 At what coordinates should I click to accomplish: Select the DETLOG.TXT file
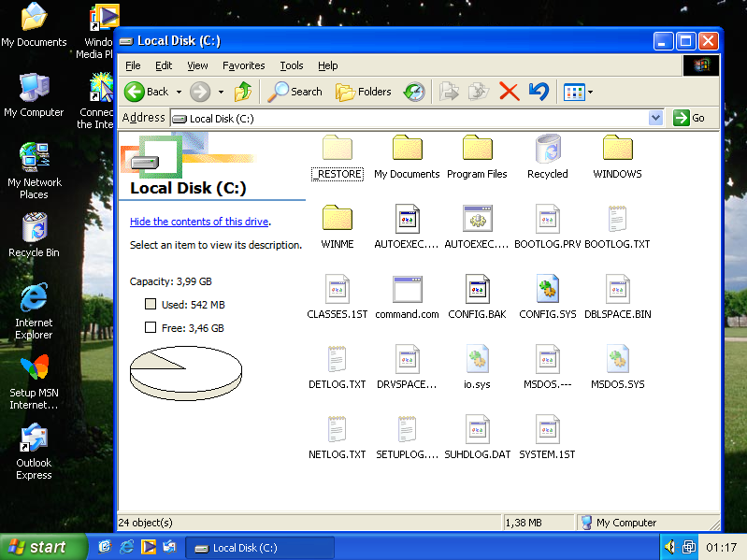[x=338, y=366]
